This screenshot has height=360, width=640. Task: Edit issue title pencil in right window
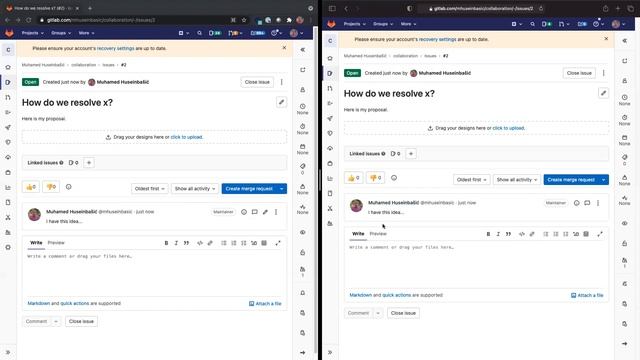click(603, 93)
